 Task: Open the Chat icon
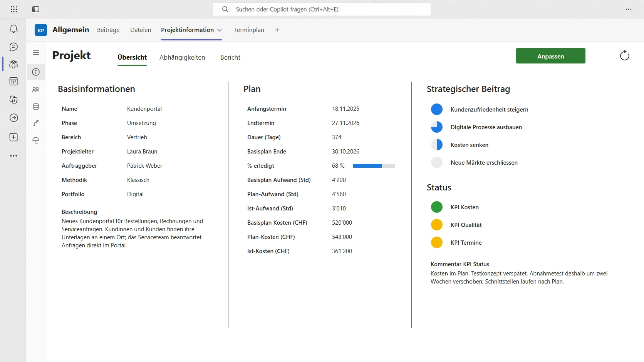click(13, 47)
